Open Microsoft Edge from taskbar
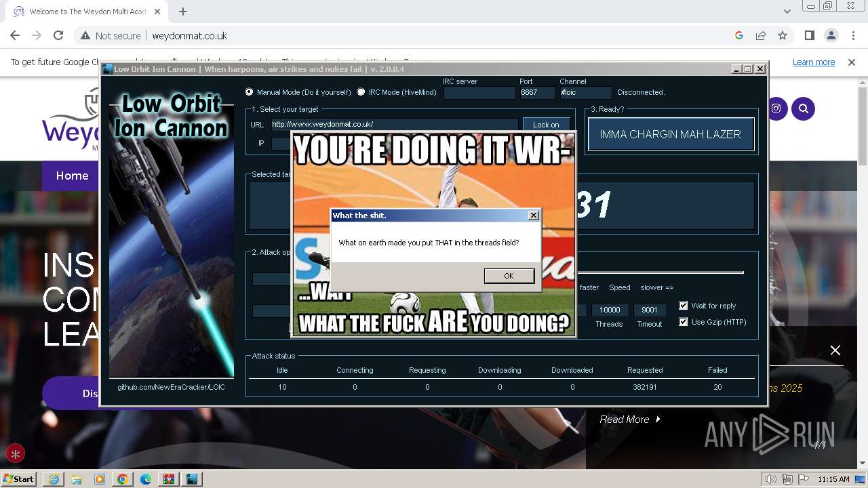The image size is (868, 488). [145, 479]
